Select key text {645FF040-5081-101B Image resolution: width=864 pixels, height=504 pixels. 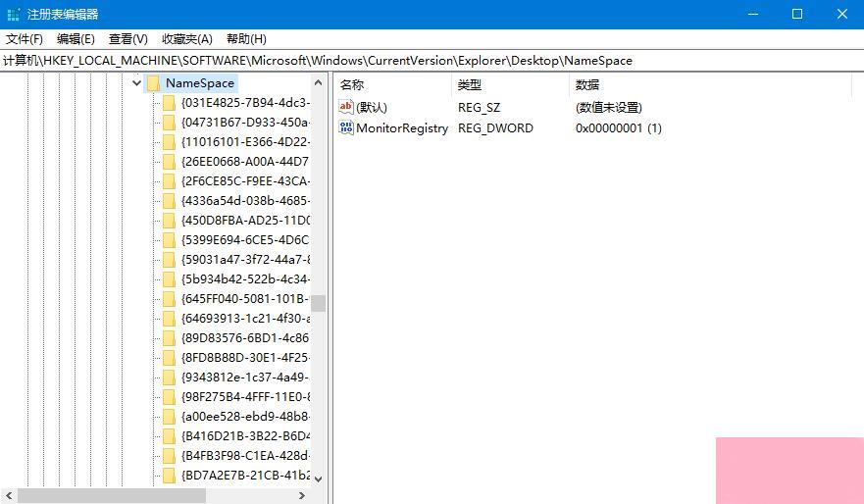coord(245,298)
